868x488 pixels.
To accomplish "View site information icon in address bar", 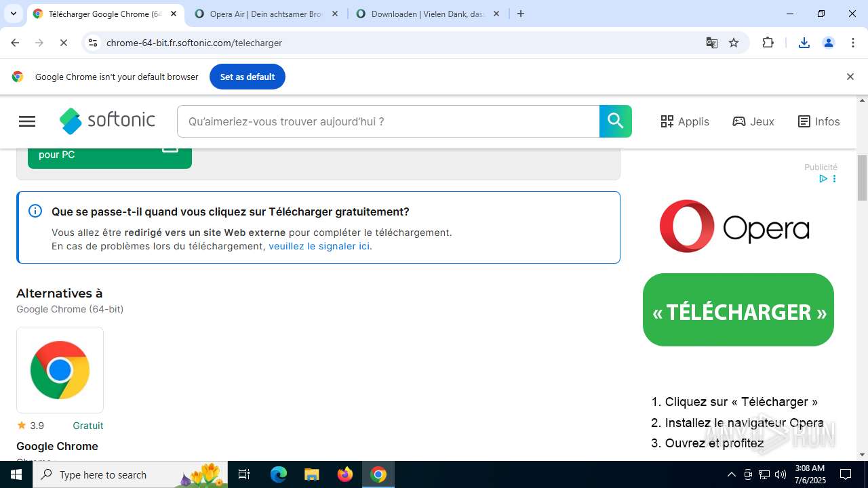I will pos(93,43).
